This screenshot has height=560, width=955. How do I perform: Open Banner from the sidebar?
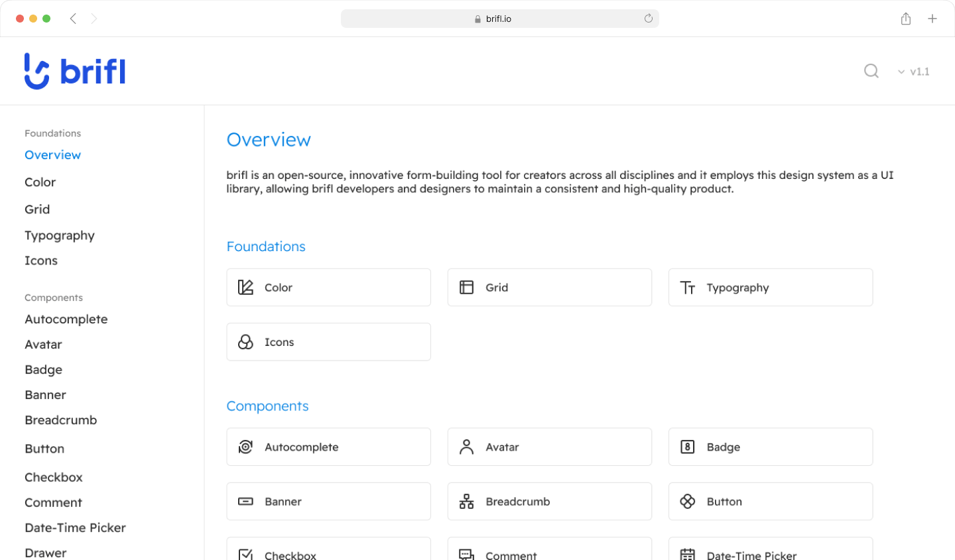(x=45, y=394)
